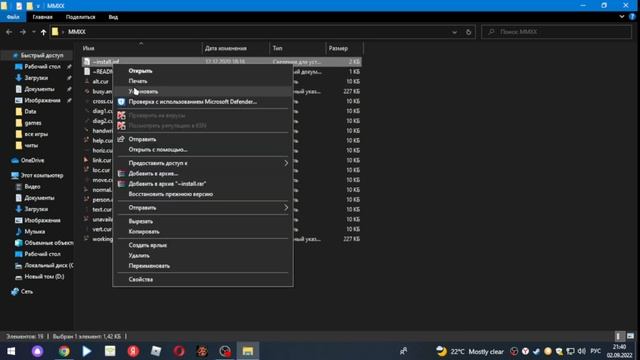Image resolution: width=640 pixels, height=360 pixels.
Task: Select Открыть in the context menu
Action: click(x=140, y=71)
